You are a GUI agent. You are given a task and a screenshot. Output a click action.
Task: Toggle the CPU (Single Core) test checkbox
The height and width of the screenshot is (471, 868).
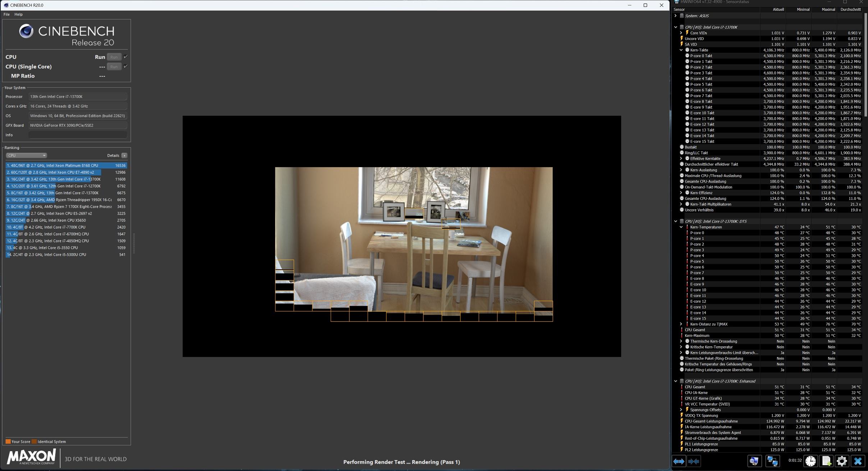[125, 67]
